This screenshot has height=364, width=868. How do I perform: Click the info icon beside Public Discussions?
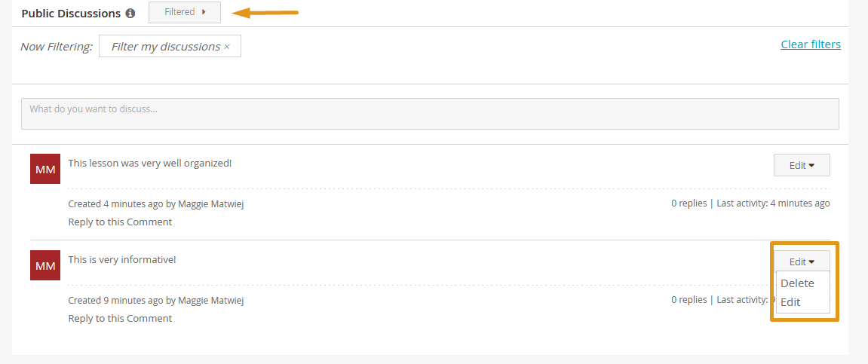130,14
